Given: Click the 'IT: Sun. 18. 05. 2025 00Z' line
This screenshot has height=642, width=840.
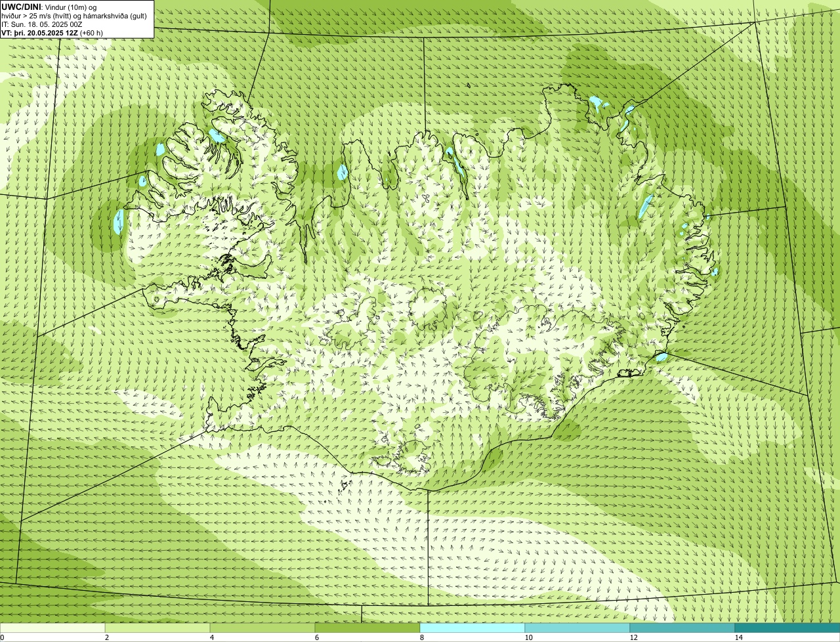Looking at the screenshot, I should (x=42, y=24).
